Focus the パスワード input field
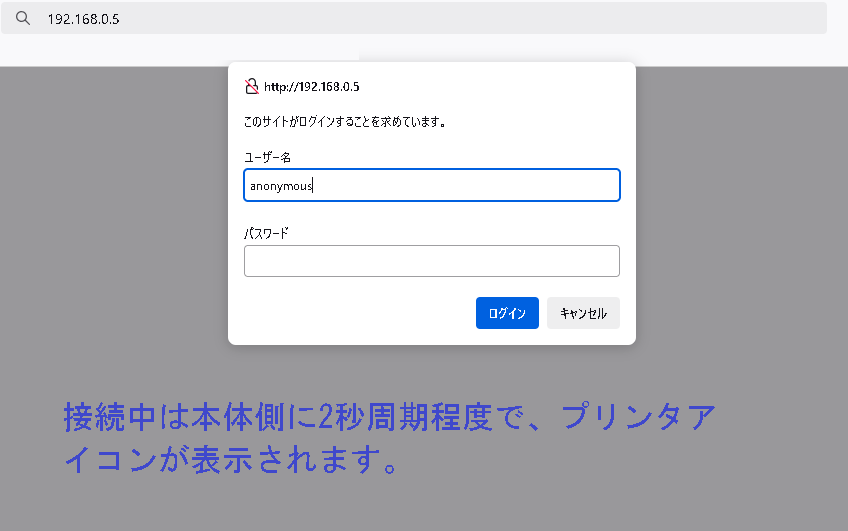Image resolution: width=848 pixels, height=531 pixels. (431, 261)
